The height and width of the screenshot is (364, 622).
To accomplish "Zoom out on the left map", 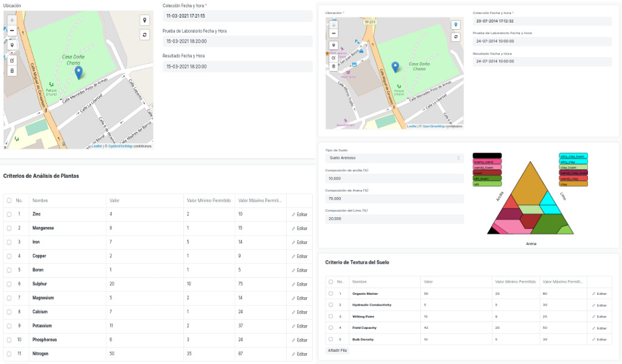I will click(12, 30).
